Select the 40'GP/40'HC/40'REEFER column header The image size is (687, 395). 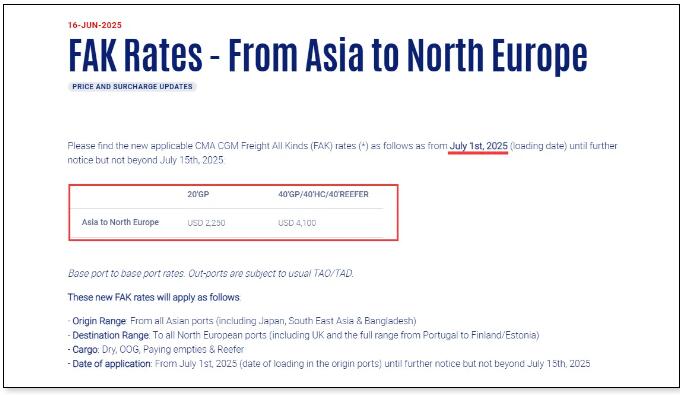pyautogui.click(x=323, y=194)
